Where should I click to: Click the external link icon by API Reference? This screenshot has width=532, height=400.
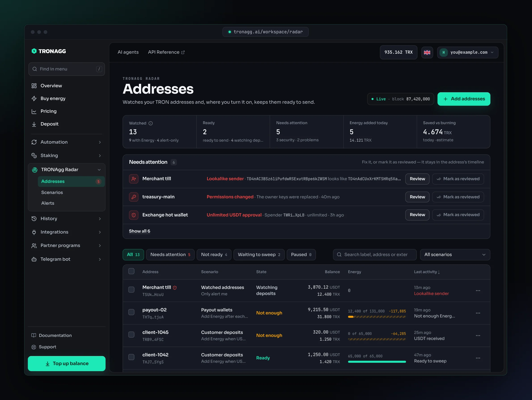183,52
